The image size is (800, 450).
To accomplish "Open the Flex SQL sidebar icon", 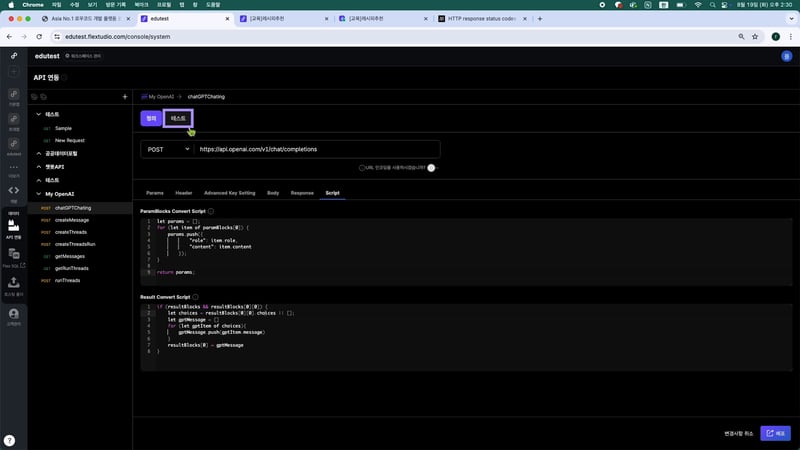I will (x=14, y=256).
